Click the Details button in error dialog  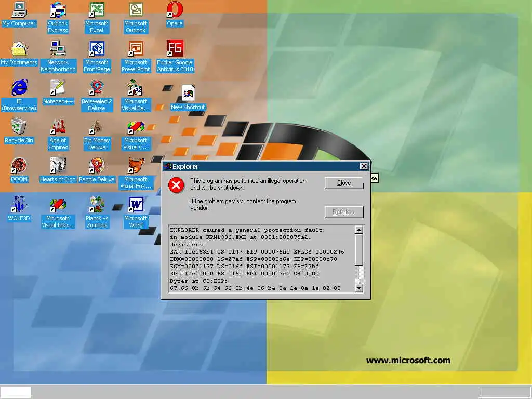click(344, 212)
